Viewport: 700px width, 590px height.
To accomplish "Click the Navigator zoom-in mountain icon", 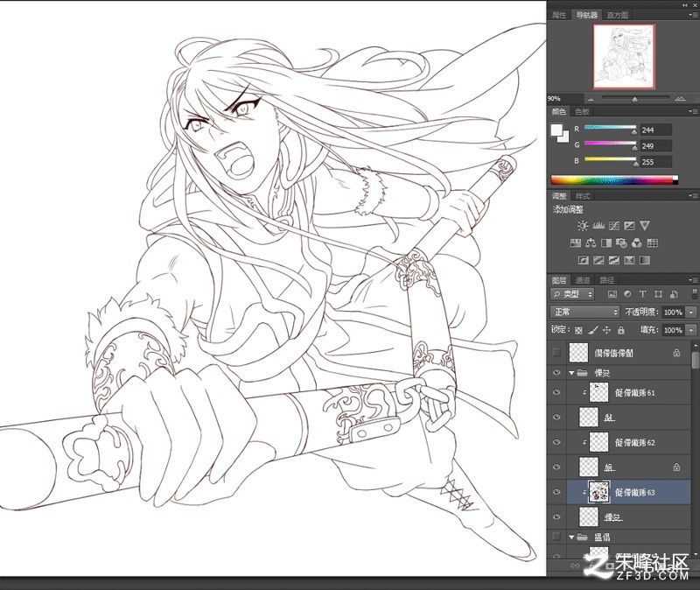I will coord(681,98).
